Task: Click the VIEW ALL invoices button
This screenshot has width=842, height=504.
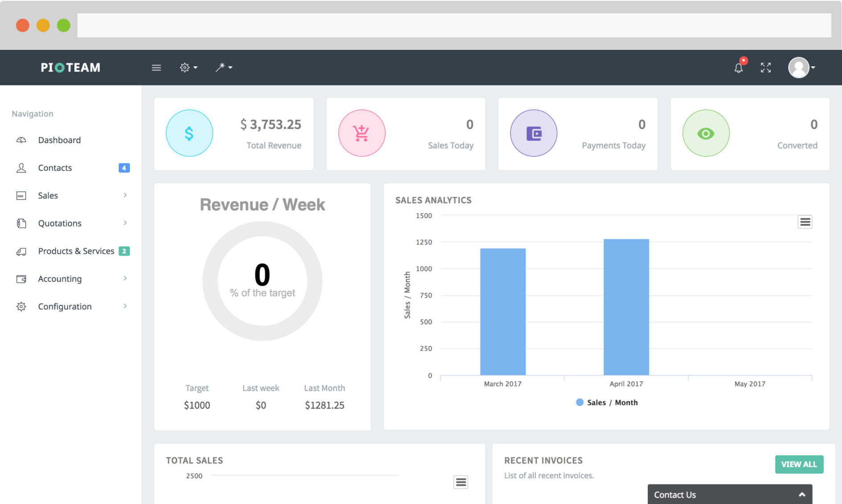Action: pyautogui.click(x=799, y=464)
